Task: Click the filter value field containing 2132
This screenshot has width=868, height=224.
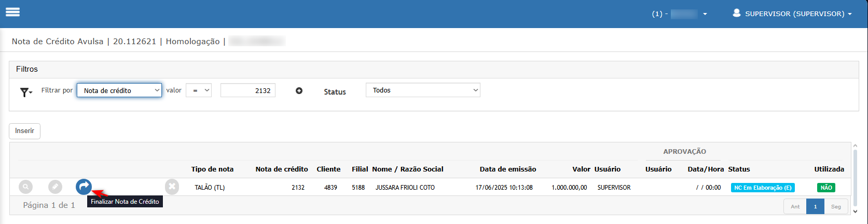Action: [248, 90]
